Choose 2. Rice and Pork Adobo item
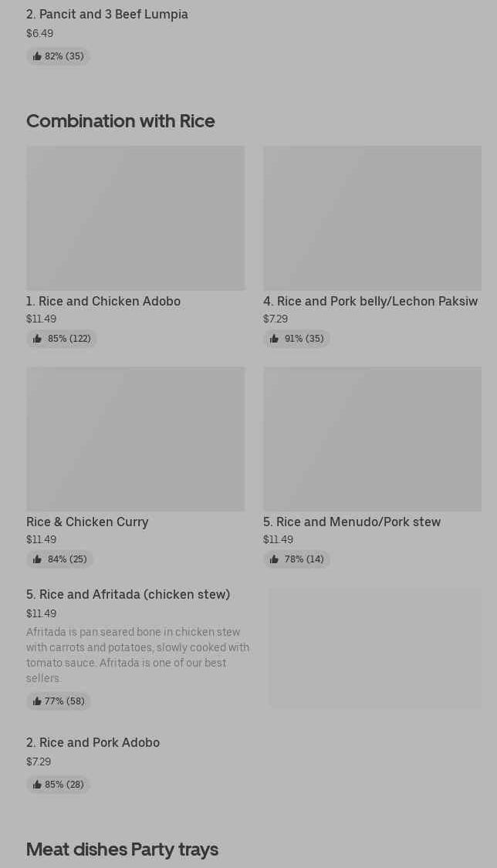Viewport: 497px width, 868px height. click(93, 742)
